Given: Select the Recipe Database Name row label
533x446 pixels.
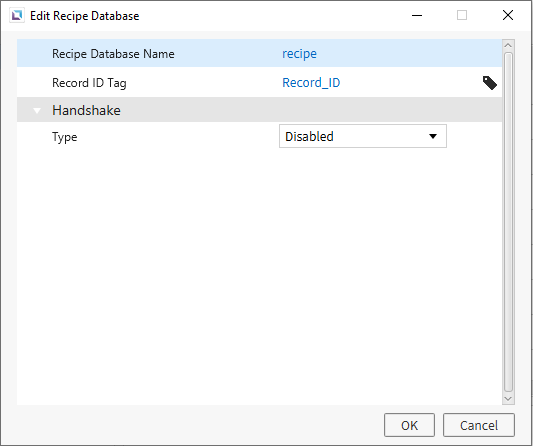Looking at the screenshot, I should (x=113, y=54).
